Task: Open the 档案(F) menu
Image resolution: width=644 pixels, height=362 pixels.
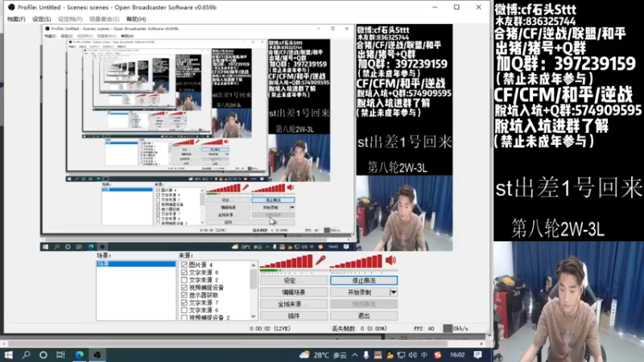Action: coord(16,19)
